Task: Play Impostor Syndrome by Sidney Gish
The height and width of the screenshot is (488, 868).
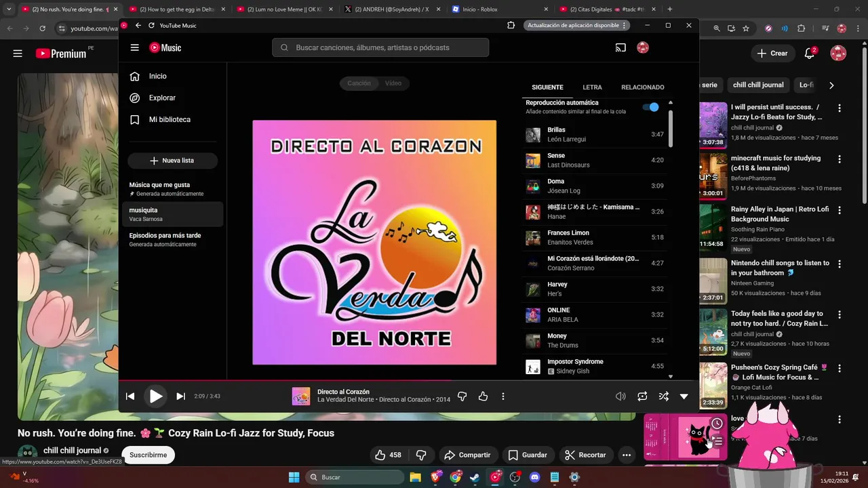Action: pos(595,367)
